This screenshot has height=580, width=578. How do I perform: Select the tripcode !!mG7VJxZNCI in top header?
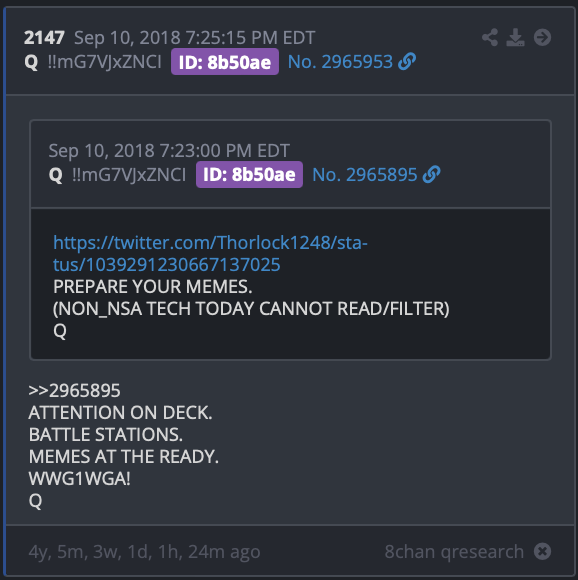105,62
